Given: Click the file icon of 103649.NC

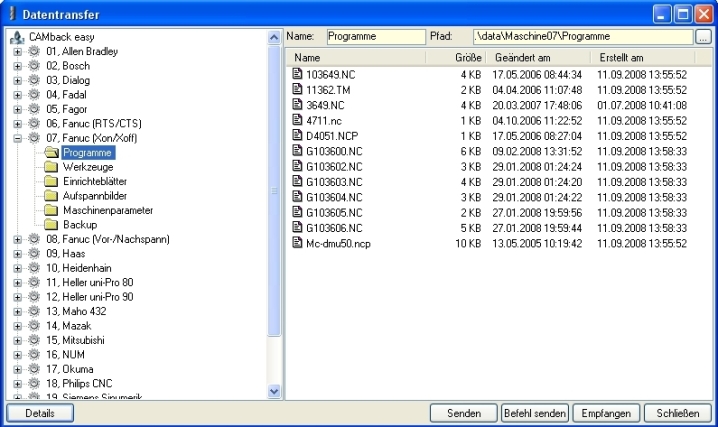Looking at the screenshot, I should click(x=297, y=75).
